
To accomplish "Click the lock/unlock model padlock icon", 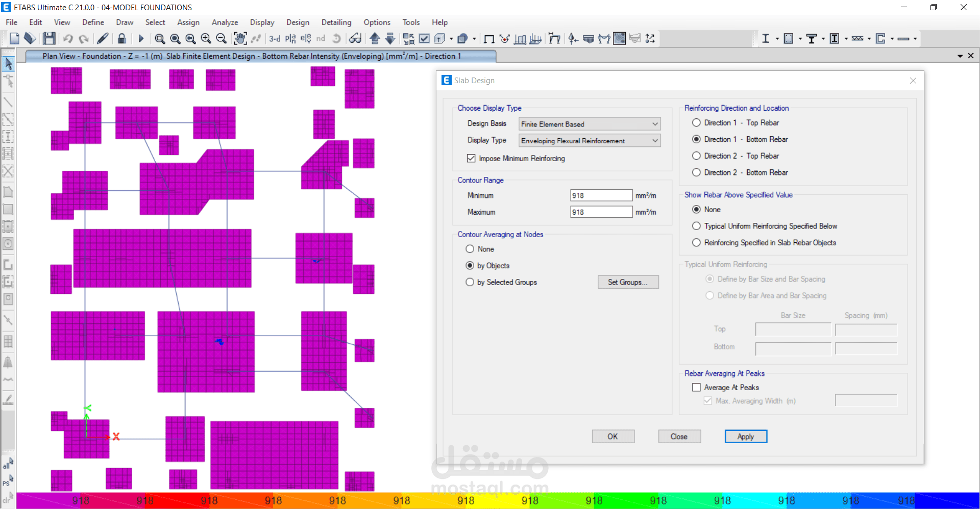I will 121,38.
